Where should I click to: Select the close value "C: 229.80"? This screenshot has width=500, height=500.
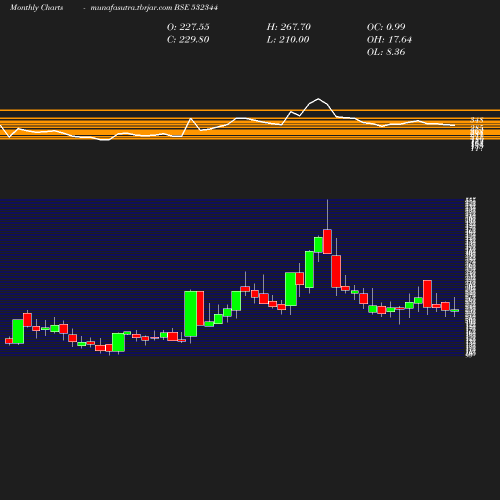188,40
